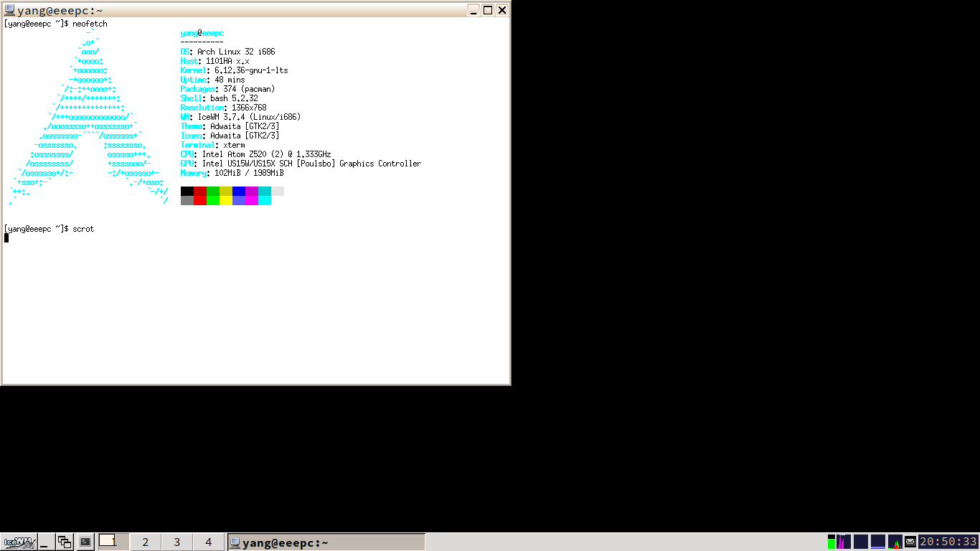Minimize the xterm window

pyautogui.click(x=473, y=10)
